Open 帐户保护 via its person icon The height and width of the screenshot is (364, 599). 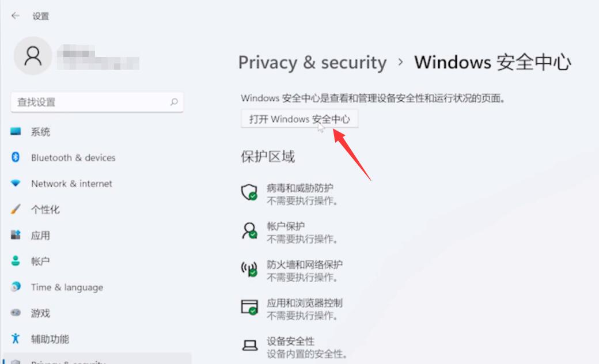click(249, 230)
